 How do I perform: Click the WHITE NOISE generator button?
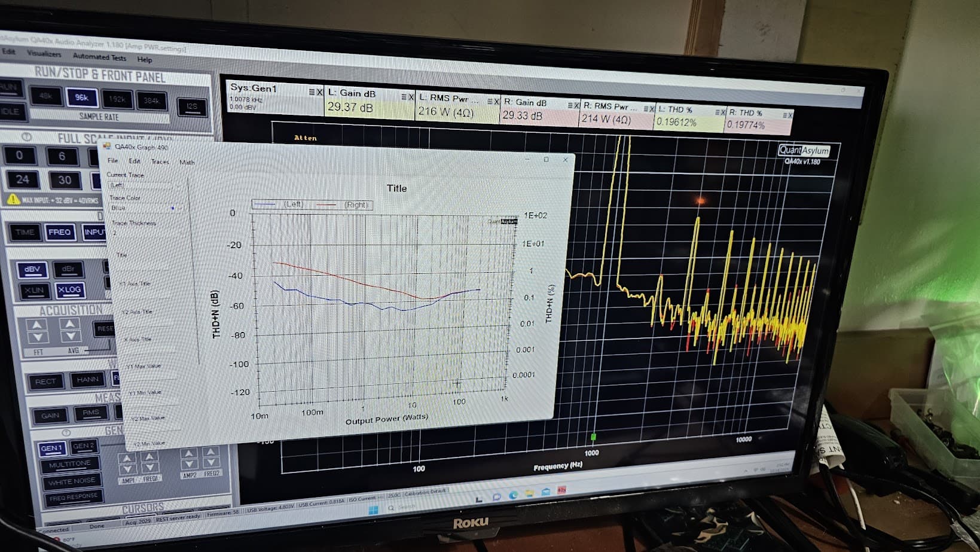72,481
